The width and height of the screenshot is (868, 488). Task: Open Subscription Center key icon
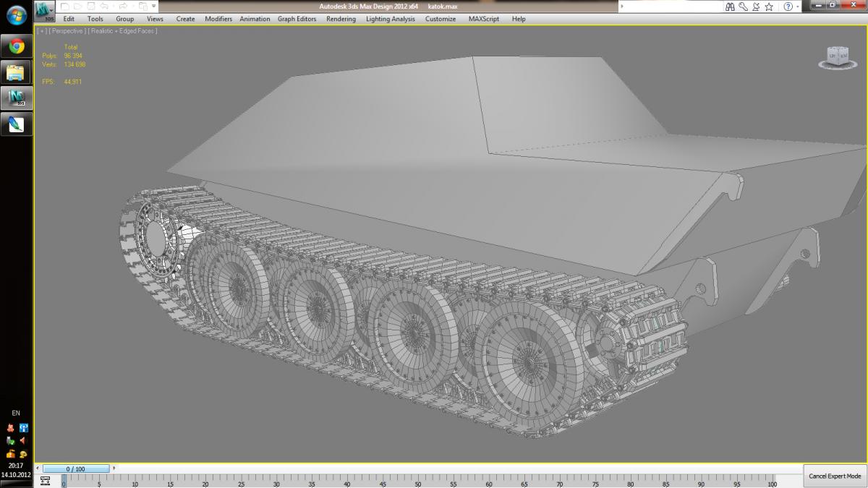coord(743,7)
